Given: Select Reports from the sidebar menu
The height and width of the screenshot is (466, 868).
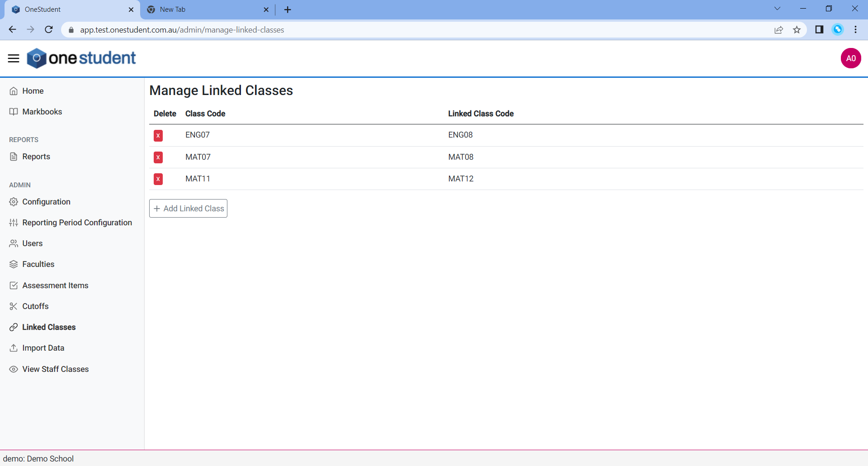Looking at the screenshot, I should [36, 157].
